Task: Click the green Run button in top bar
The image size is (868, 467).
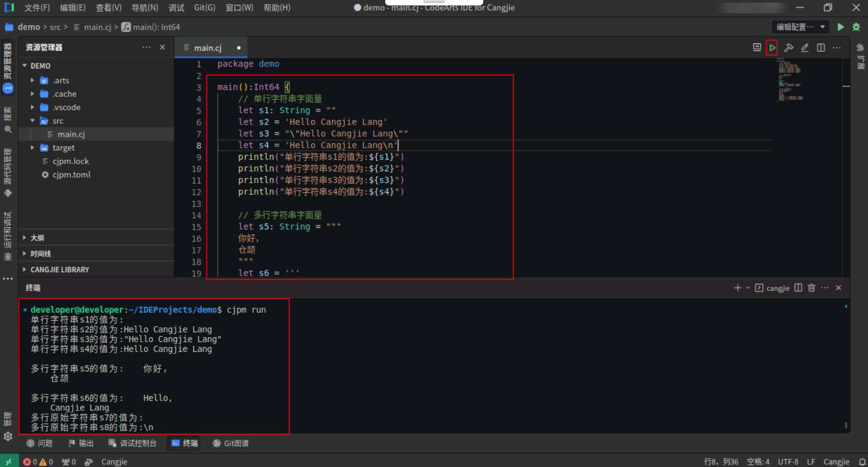Action: click(840, 27)
